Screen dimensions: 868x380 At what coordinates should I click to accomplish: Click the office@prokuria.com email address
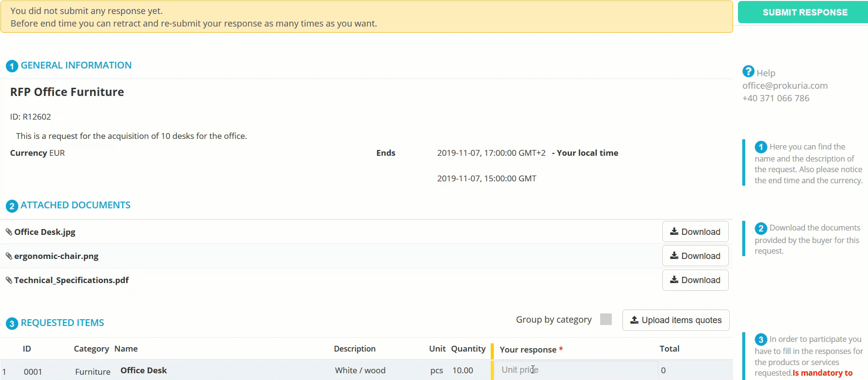pos(785,85)
